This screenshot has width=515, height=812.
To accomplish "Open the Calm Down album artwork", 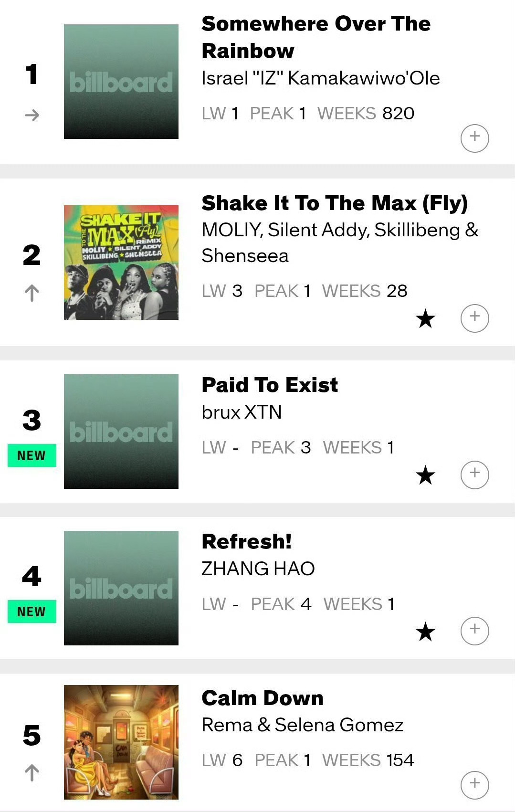I will tap(121, 742).
